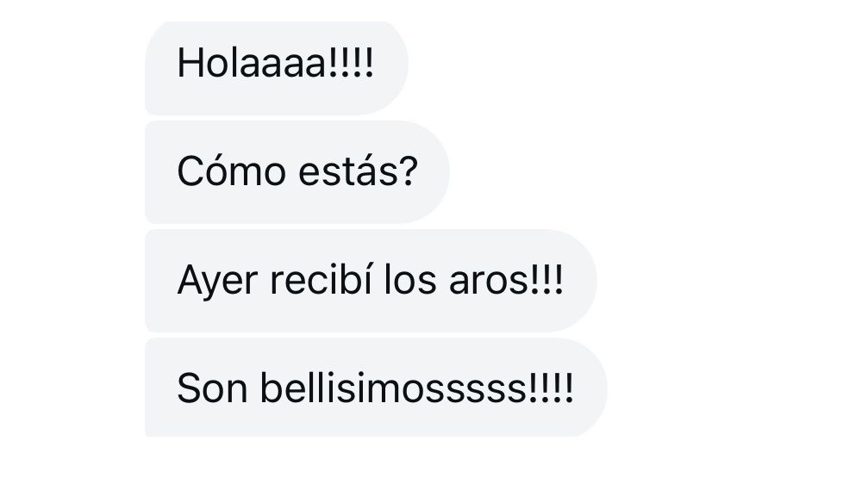
Task: Click the rounded right edge of the "Holaaaa!!!!" bubble
Action: [x=396, y=68]
